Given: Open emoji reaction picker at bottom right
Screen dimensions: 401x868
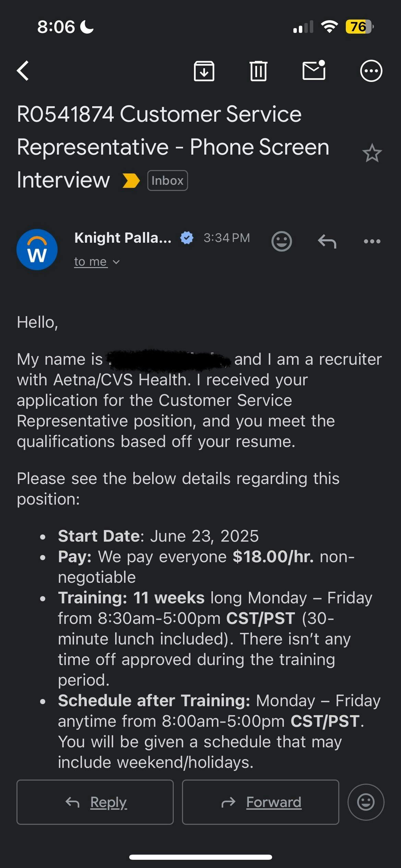Looking at the screenshot, I should (x=366, y=802).
